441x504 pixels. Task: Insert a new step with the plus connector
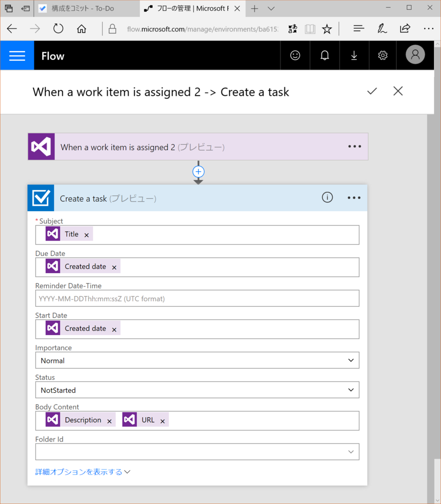pyautogui.click(x=198, y=172)
